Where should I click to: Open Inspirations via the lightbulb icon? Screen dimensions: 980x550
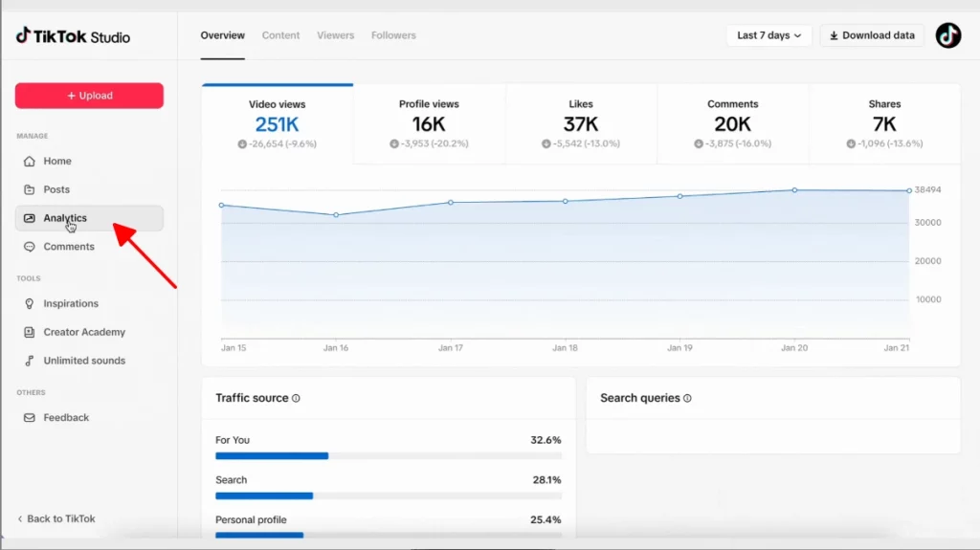point(30,304)
